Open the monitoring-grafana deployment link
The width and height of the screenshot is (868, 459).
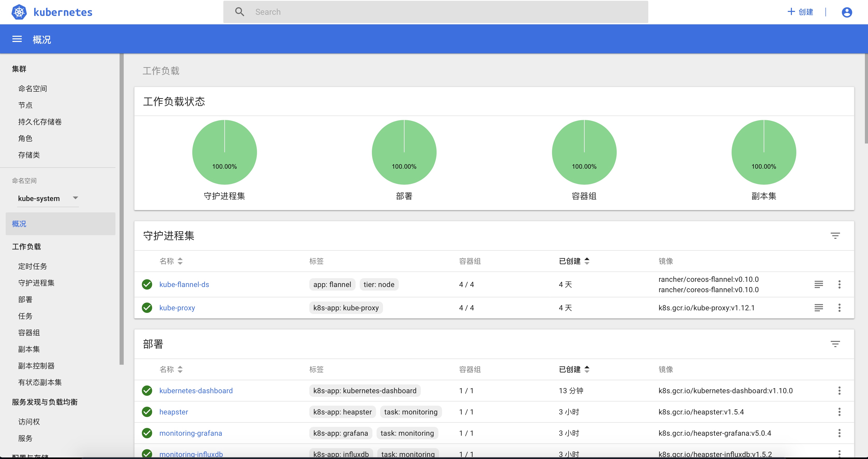click(x=190, y=433)
